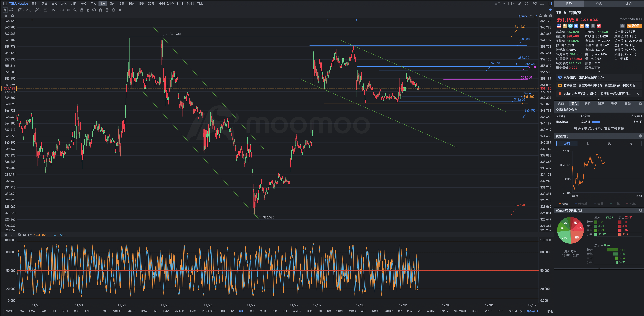This screenshot has width=644, height=316.
Task: Open 指标管理 indicator management
Action: [x=533, y=311]
